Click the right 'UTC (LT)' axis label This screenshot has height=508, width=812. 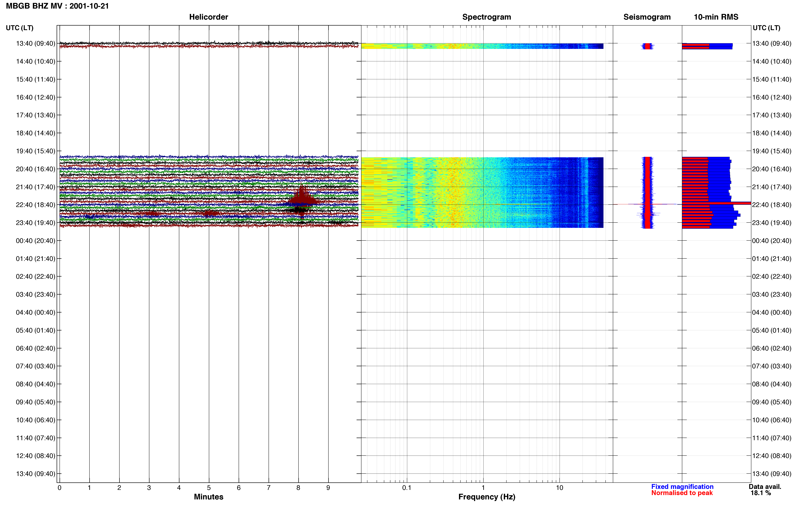click(766, 28)
